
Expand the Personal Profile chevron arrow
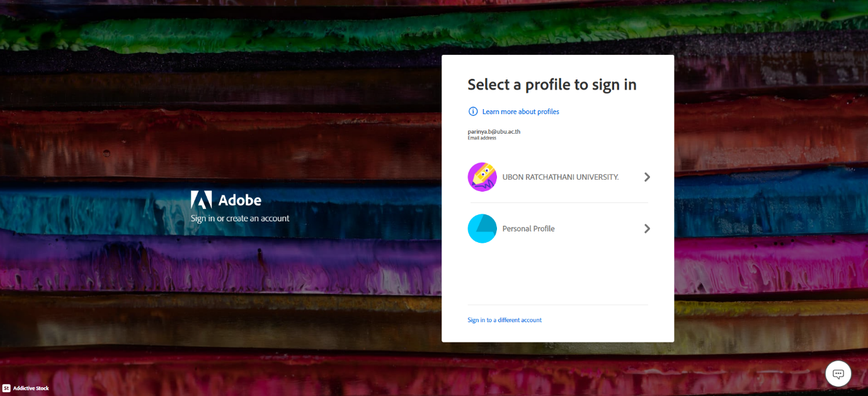click(647, 229)
